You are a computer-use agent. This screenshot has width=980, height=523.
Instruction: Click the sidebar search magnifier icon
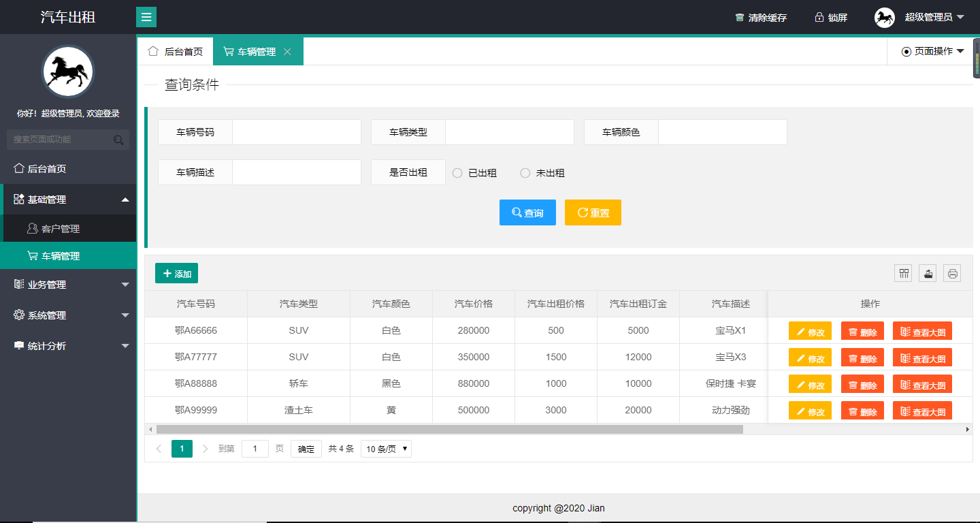[x=118, y=140]
